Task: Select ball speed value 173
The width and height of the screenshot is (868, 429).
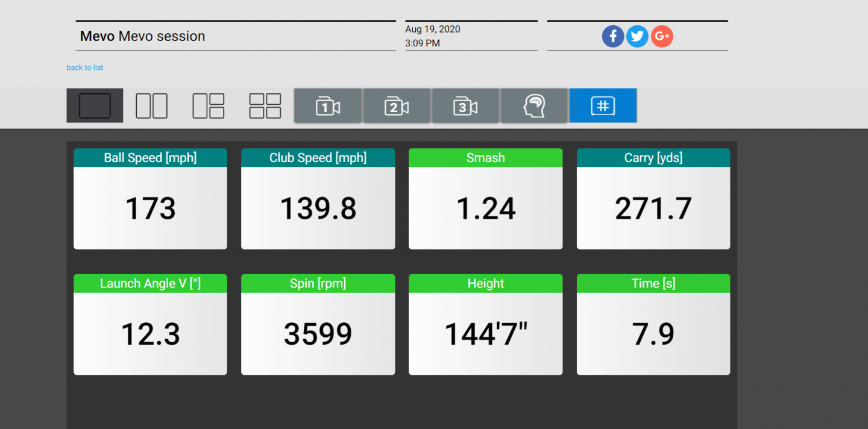Action: pos(150,208)
